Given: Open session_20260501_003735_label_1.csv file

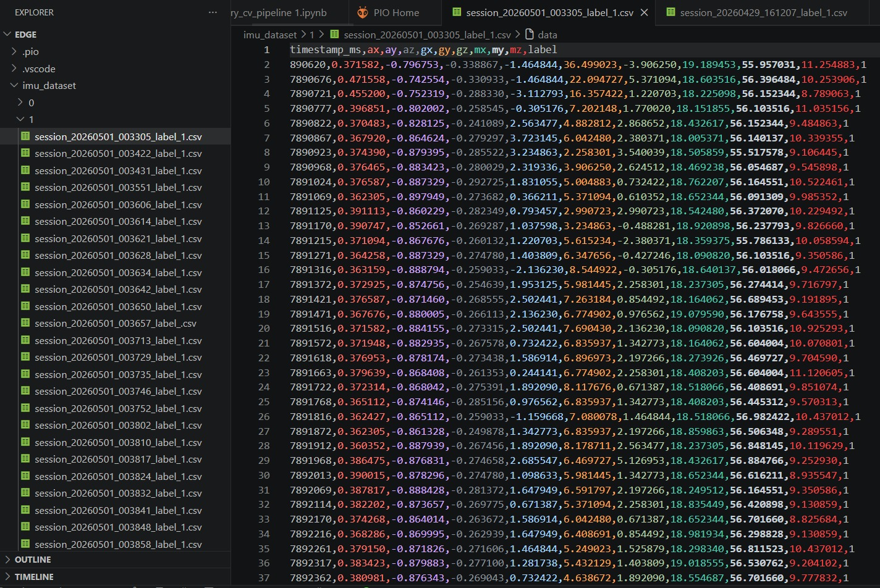Looking at the screenshot, I should (115, 374).
